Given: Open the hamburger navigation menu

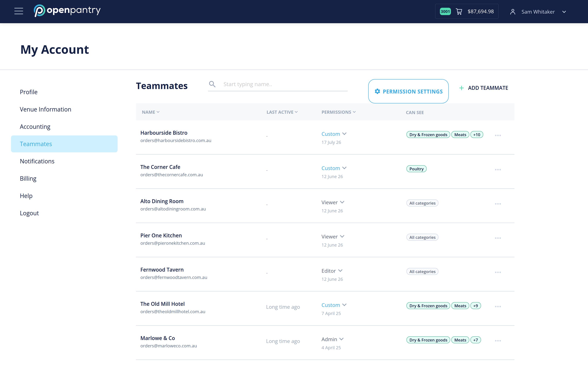Looking at the screenshot, I should [x=19, y=11].
